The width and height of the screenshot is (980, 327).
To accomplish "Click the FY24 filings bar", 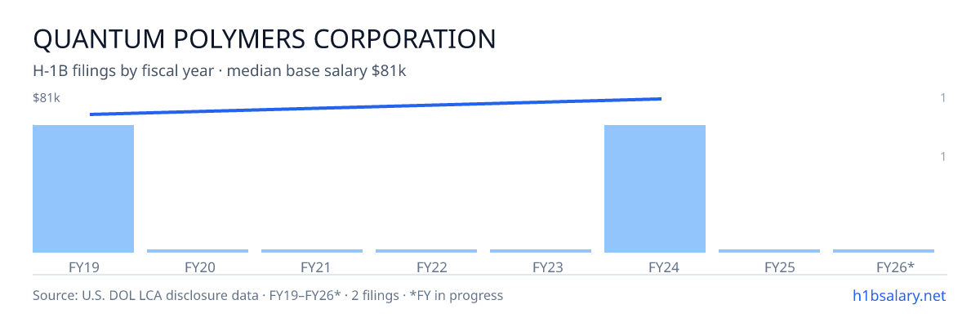I will pos(655,189).
